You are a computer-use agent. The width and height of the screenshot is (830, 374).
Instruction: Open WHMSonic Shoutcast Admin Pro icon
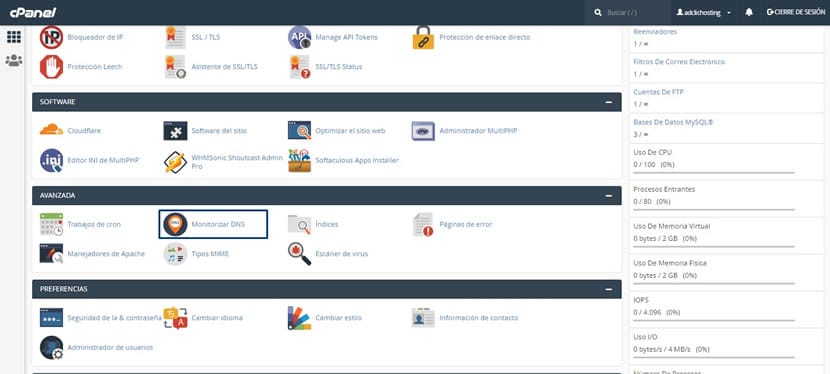pyautogui.click(x=175, y=162)
